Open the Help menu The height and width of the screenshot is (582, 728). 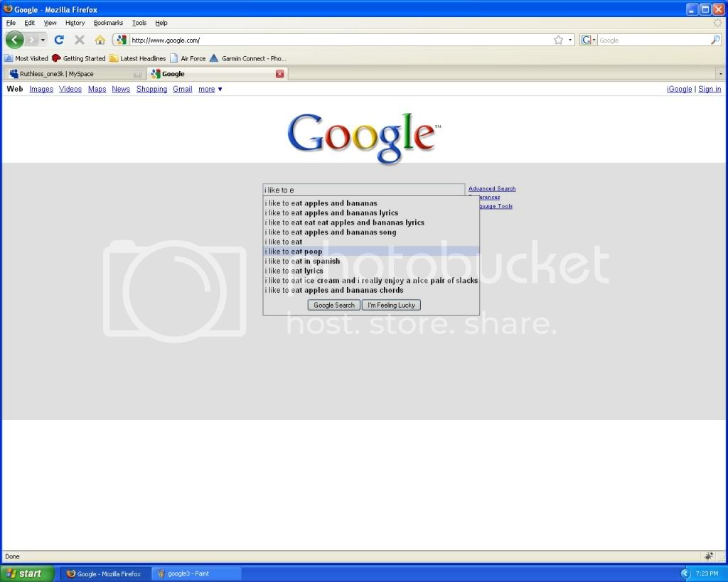pyautogui.click(x=161, y=23)
